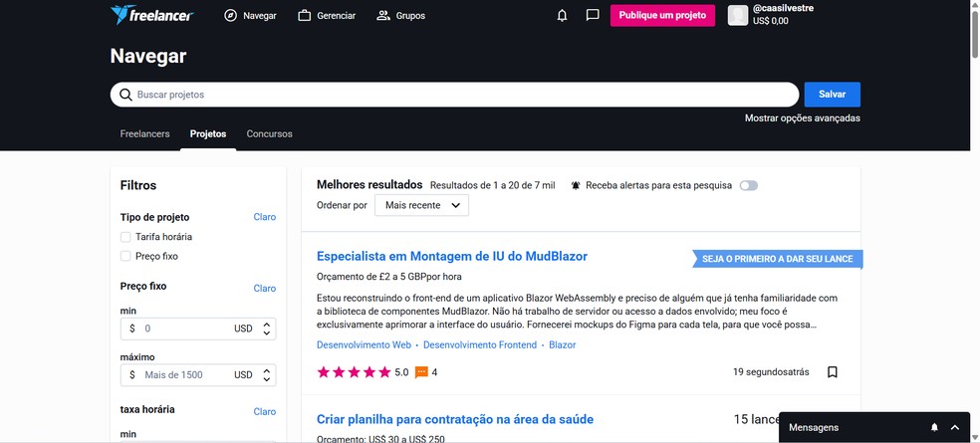The height and width of the screenshot is (443, 980).
Task: Open the notifications bell in header
Action: [x=562, y=16]
